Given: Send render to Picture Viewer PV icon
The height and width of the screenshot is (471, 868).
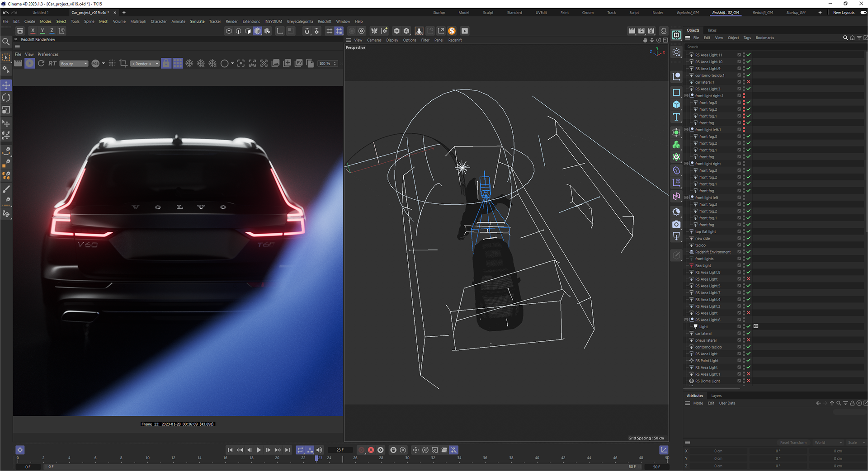Looking at the screenshot, I should [x=299, y=63].
